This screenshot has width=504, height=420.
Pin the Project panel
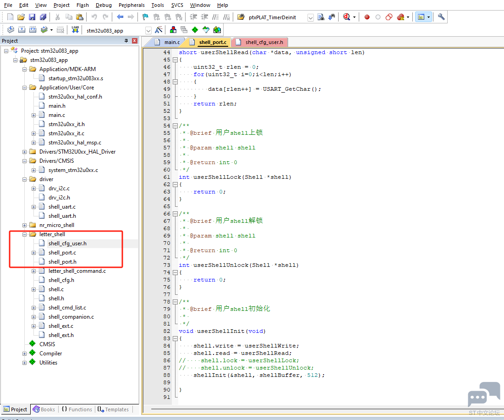[126, 41]
